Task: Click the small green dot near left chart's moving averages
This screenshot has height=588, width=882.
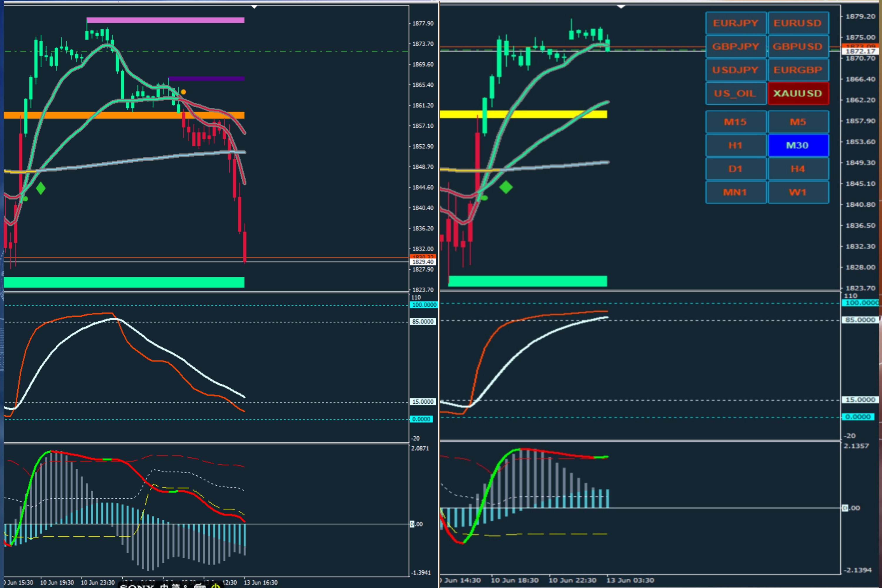Action: pos(26,199)
